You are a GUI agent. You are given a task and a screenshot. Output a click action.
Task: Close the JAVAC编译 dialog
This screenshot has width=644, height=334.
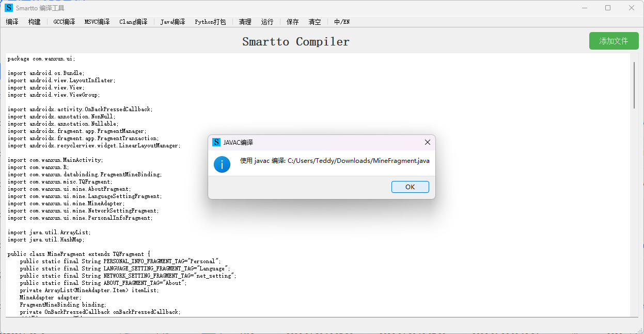click(427, 142)
